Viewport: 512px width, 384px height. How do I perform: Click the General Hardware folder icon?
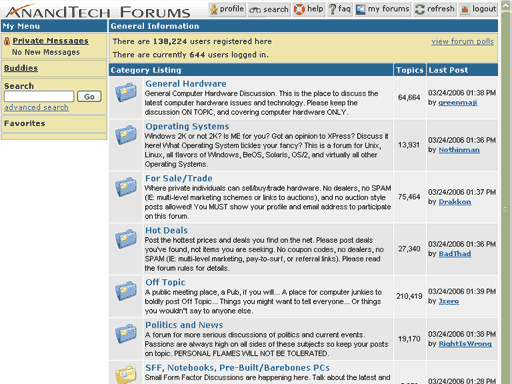pyautogui.click(x=126, y=92)
